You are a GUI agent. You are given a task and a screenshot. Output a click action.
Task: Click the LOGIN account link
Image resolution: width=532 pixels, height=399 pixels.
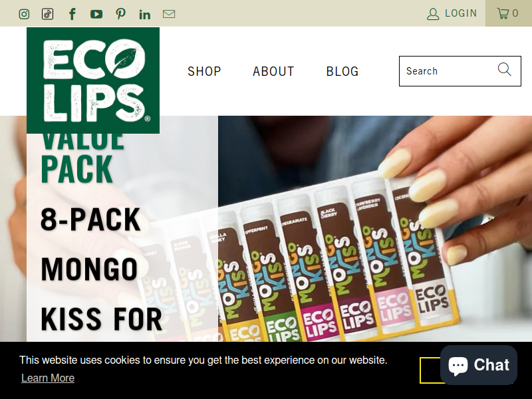coord(452,13)
